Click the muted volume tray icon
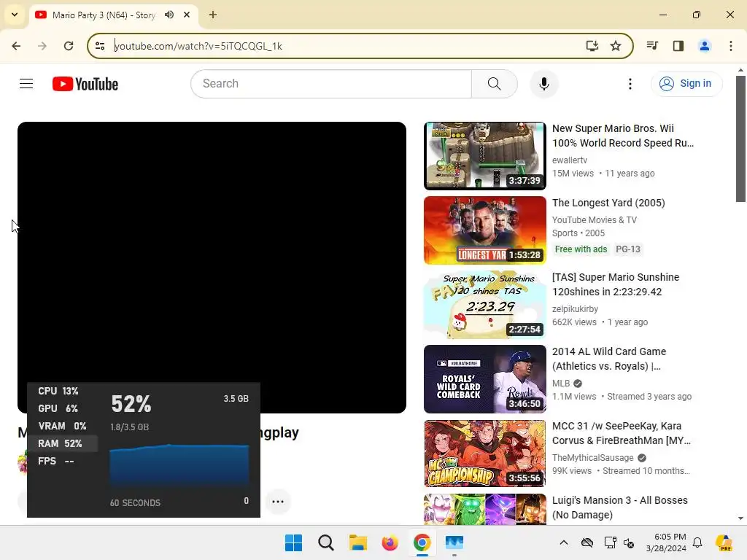 pyautogui.click(x=629, y=542)
